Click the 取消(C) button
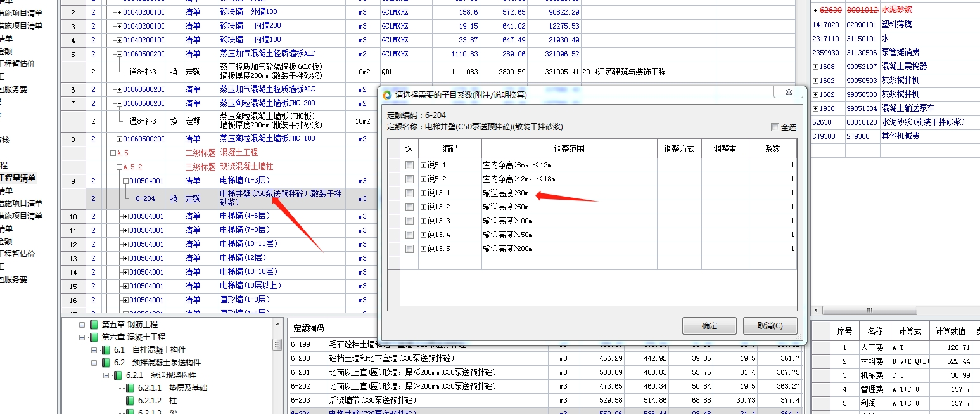Viewport: 980px width, 414px height. [770, 326]
